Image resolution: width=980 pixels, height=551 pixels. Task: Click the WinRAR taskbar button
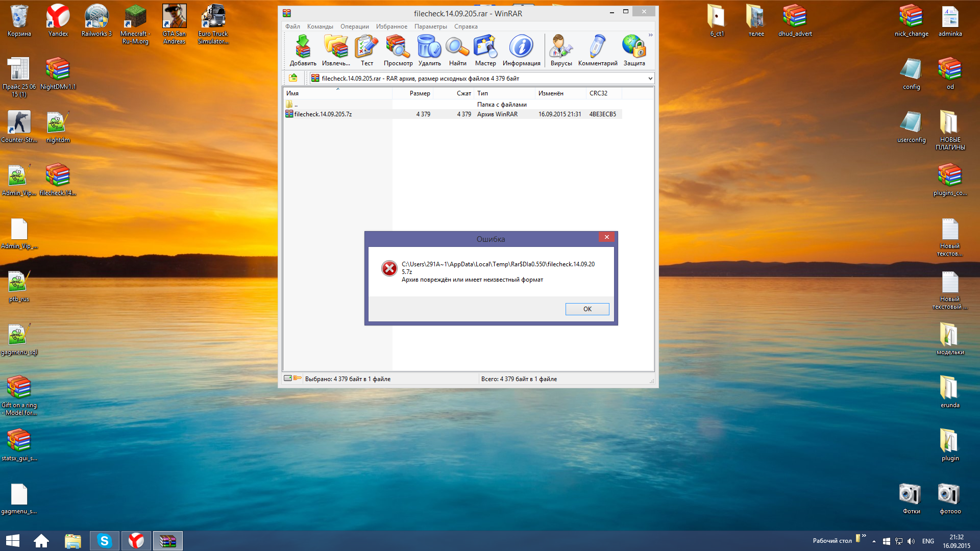tap(168, 541)
